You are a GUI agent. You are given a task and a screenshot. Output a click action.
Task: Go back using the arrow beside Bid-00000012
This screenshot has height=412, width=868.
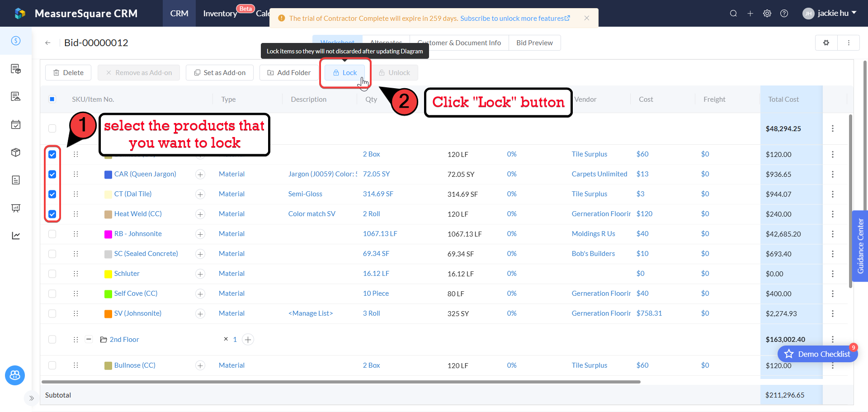click(x=47, y=43)
